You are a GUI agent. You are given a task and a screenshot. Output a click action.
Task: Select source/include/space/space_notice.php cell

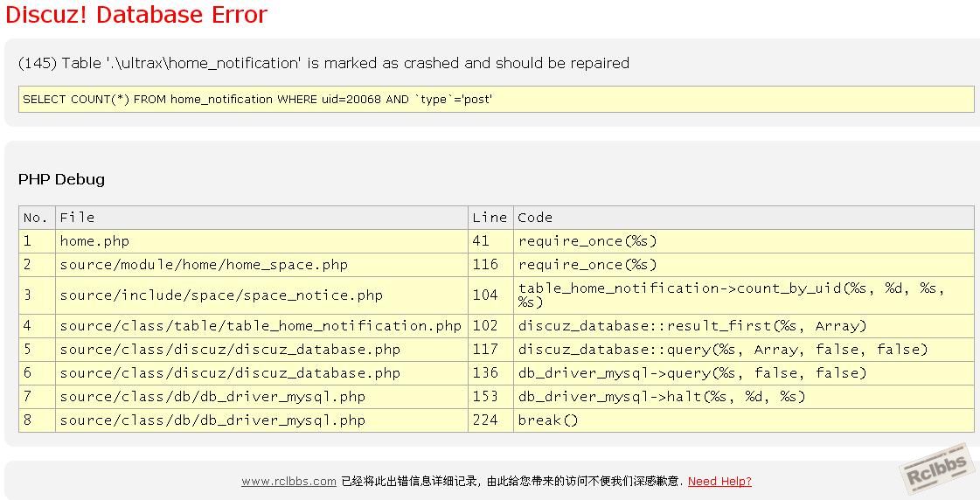pyautogui.click(x=261, y=295)
